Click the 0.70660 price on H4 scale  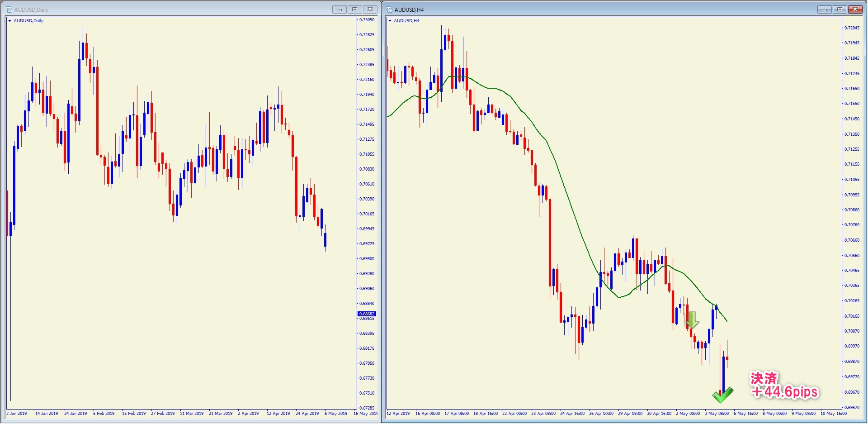(x=852, y=240)
